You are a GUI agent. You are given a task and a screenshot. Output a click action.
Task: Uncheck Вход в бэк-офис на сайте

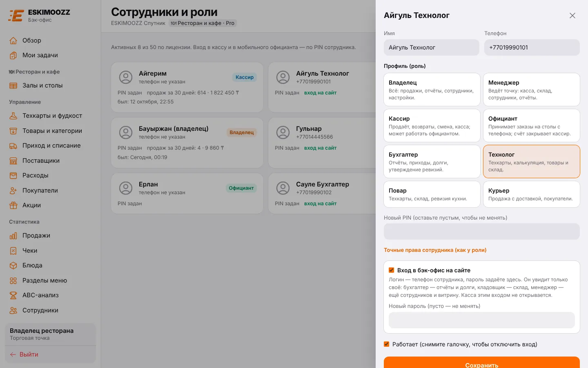391,270
